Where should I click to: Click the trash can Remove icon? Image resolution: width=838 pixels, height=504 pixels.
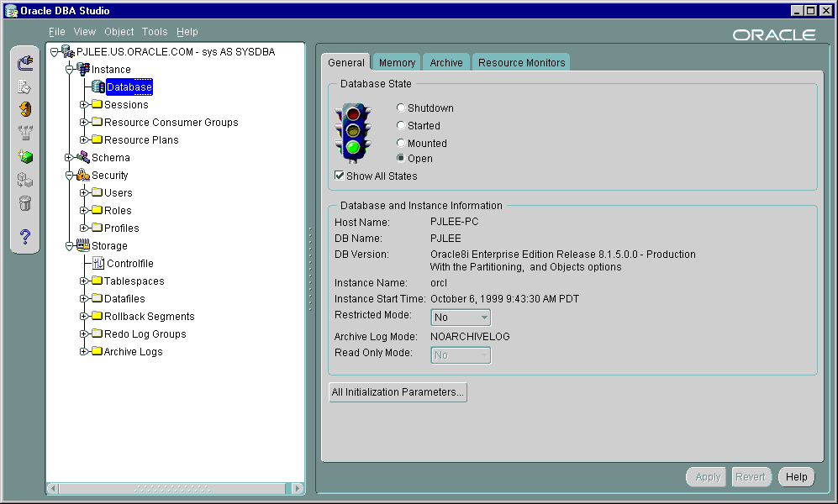25,203
